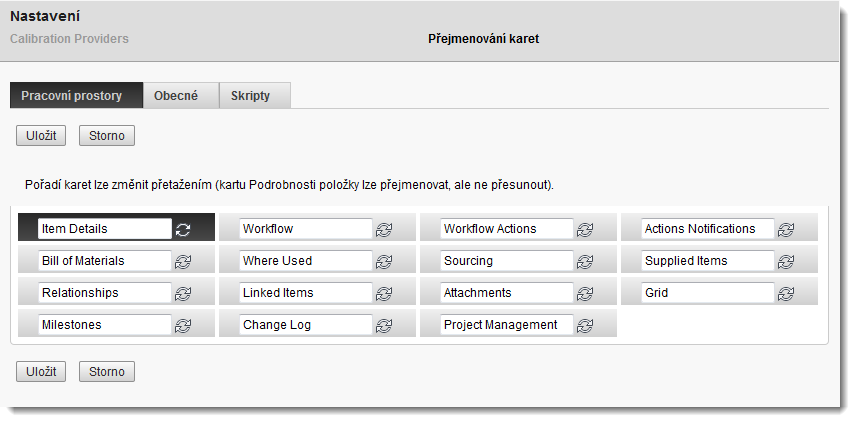Viewport: 855px width, 422px height.
Task: Select the Pracovní prostory tab
Action: [x=72, y=96]
